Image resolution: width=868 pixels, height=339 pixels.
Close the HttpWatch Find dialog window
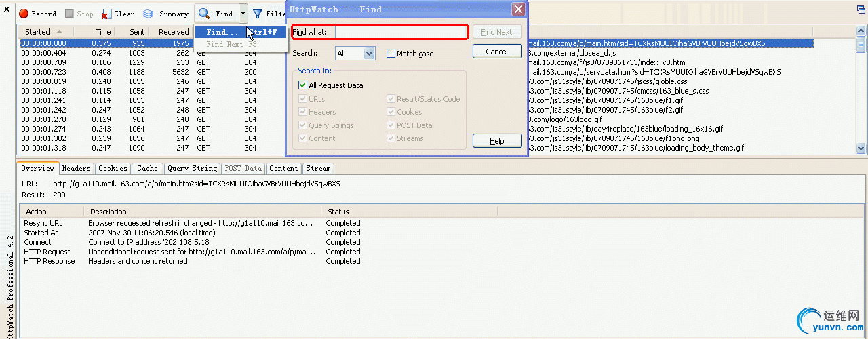click(x=517, y=9)
